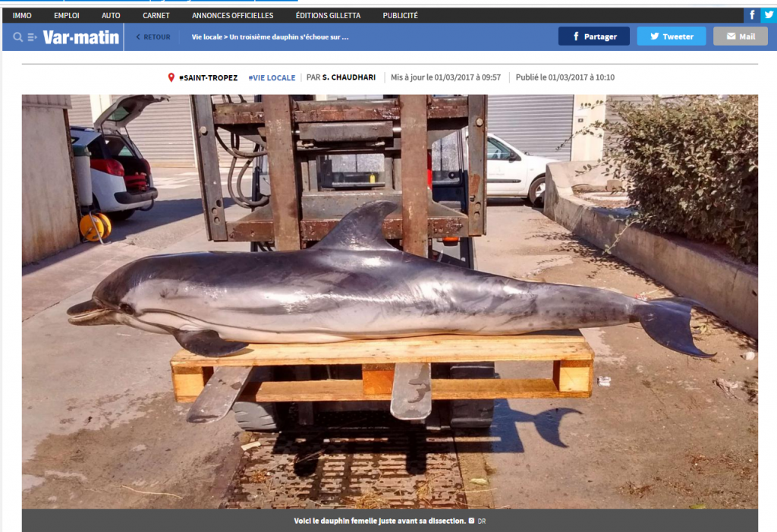This screenshot has height=532, width=777.
Task: Tweet the article with the Tweeter button
Action: point(671,36)
